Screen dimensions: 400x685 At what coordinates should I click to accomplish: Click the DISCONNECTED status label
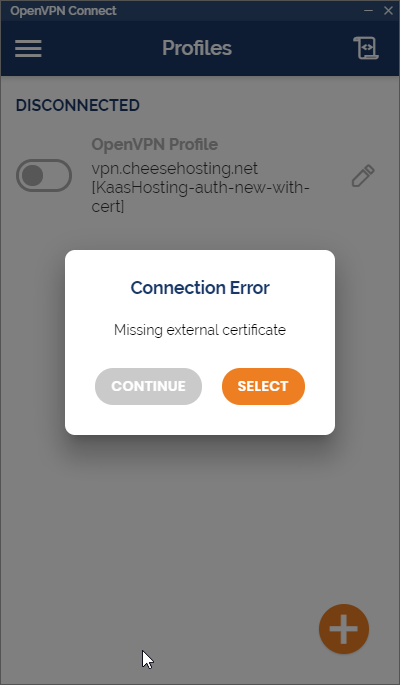coord(78,105)
